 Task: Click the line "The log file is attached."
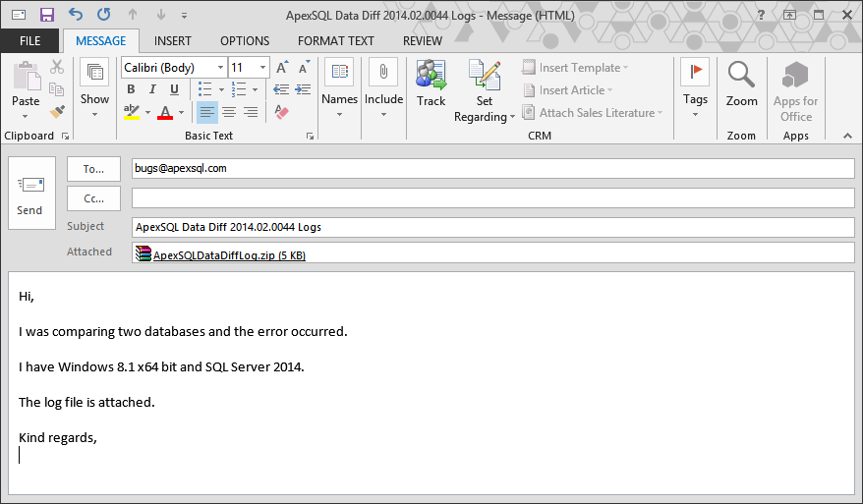coord(86,402)
